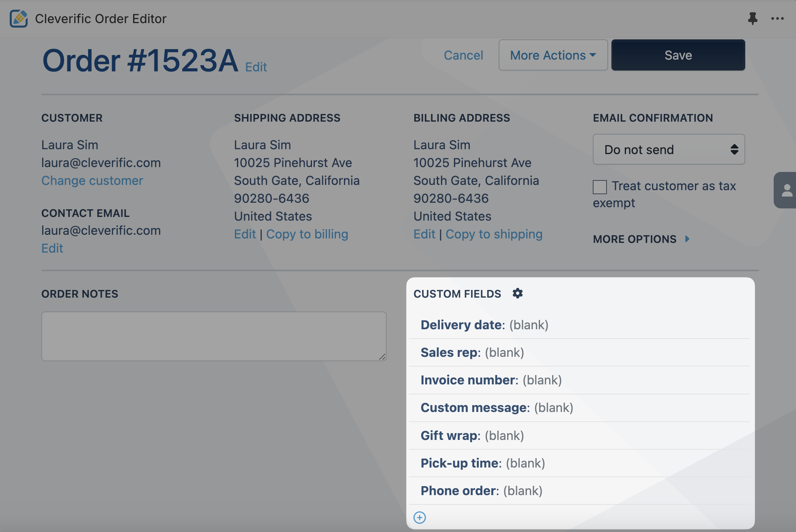
Task: Set the Phone order custom field
Action: tap(579, 491)
